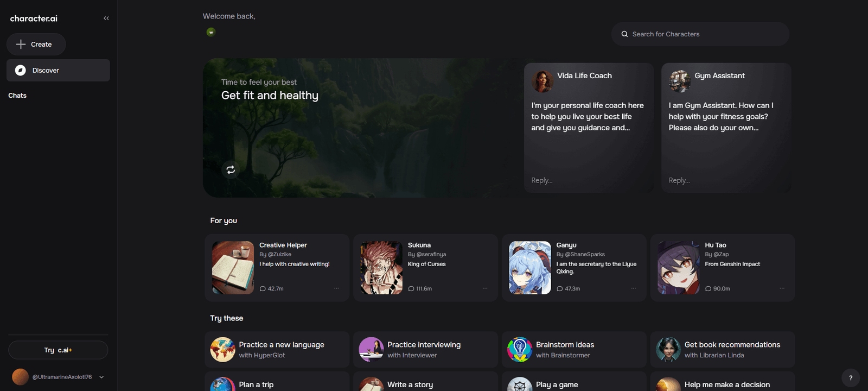The width and height of the screenshot is (868, 391).
Task: Click the magnifier icon in the search bar
Action: click(624, 34)
